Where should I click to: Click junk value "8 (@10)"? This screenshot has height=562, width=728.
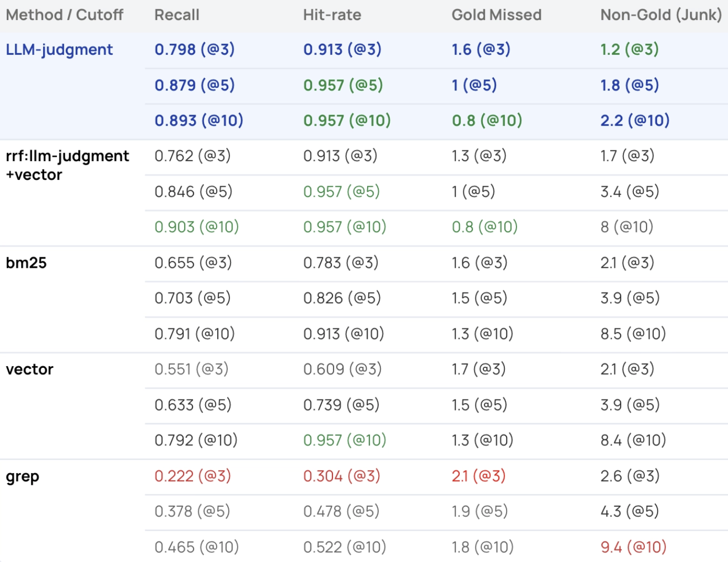pos(627,227)
